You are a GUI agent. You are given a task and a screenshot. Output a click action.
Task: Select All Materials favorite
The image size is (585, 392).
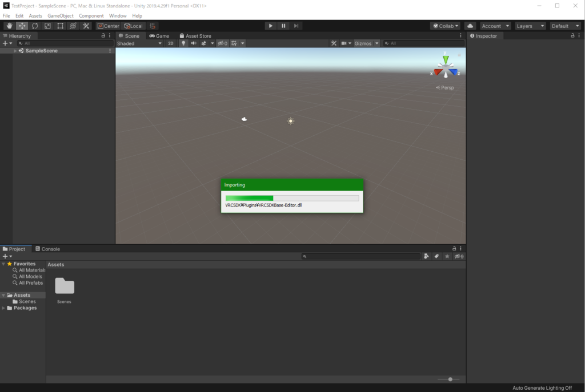click(x=29, y=270)
